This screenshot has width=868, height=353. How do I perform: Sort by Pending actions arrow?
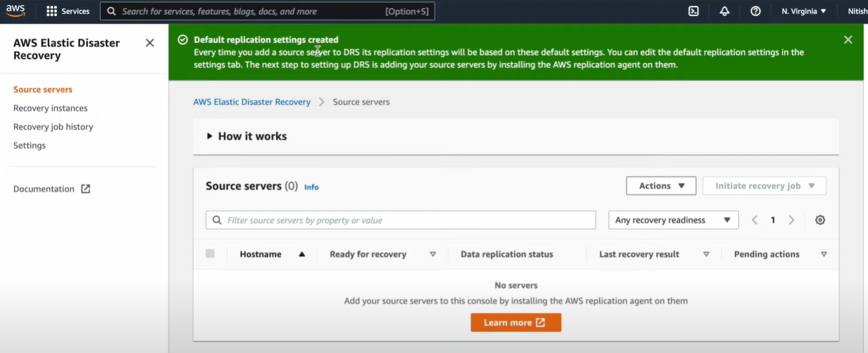[x=824, y=254]
